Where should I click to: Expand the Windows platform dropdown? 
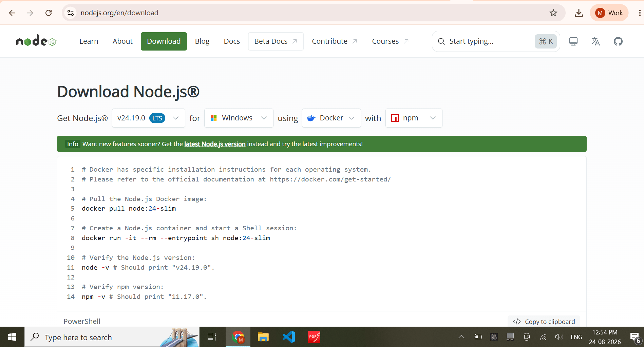(239, 118)
